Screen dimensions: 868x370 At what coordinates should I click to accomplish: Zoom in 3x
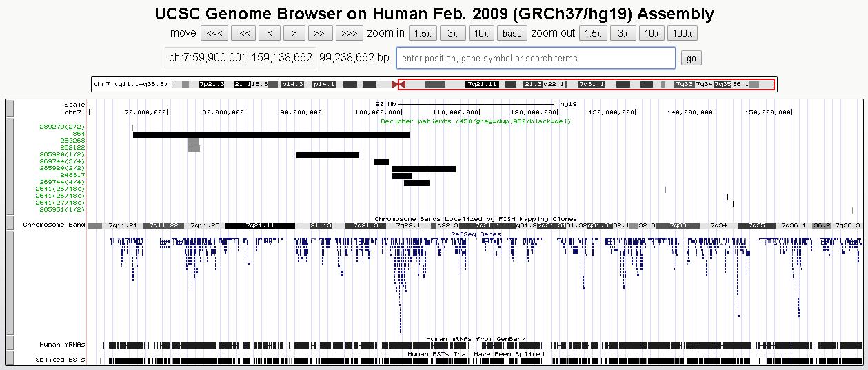(x=452, y=33)
